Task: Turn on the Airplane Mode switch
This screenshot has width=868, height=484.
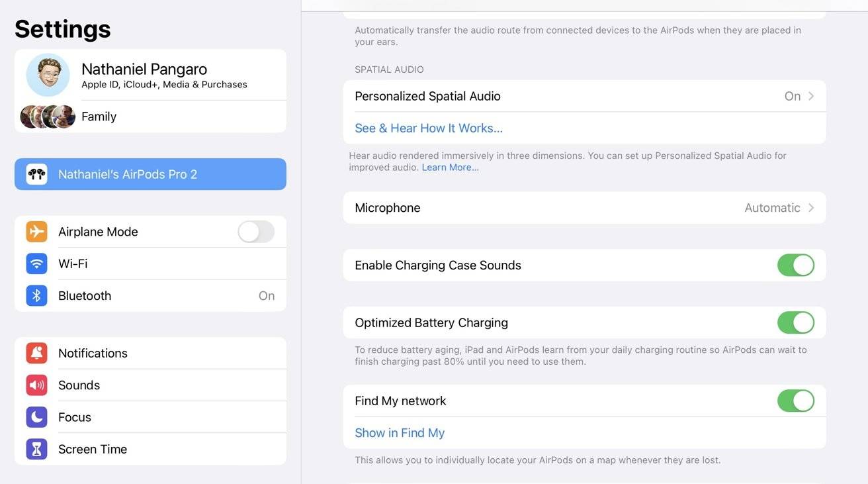Action: click(x=255, y=232)
